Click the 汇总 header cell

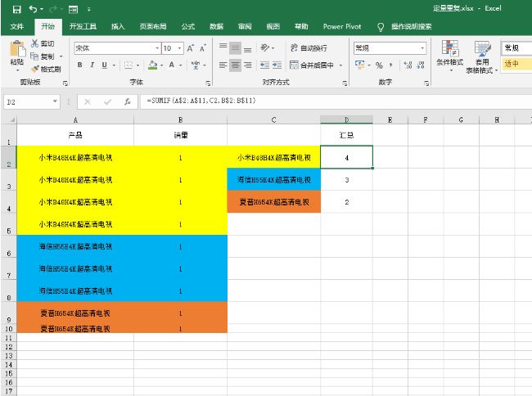coord(346,135)
